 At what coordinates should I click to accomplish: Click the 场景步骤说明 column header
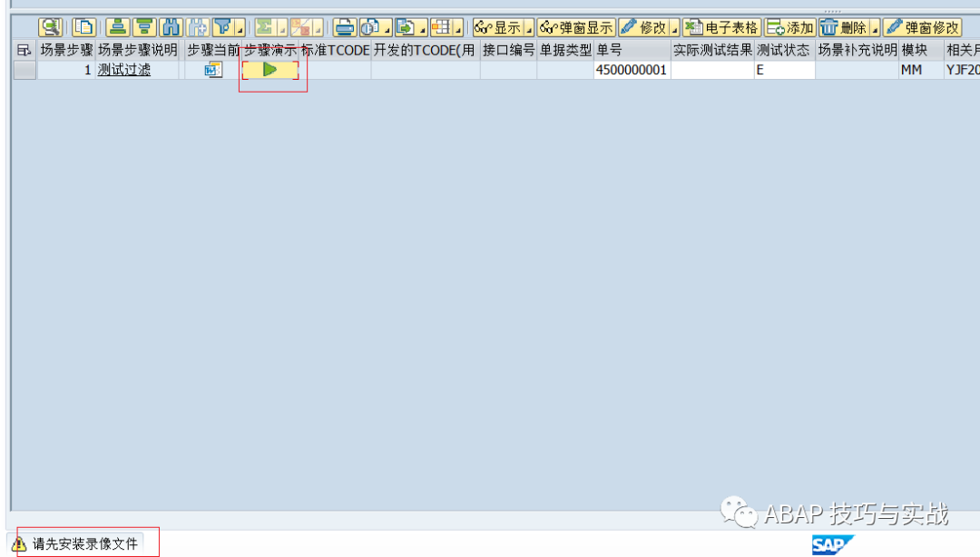(138, 50)
